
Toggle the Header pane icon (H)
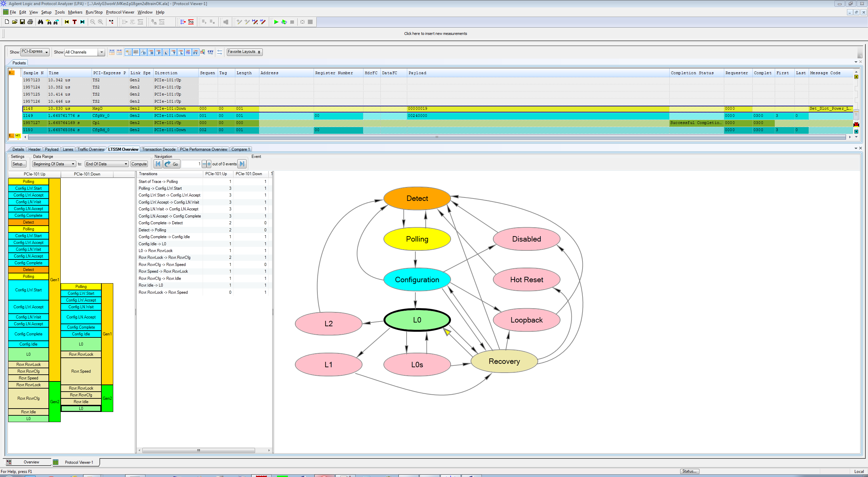click(x=151, y=52)
